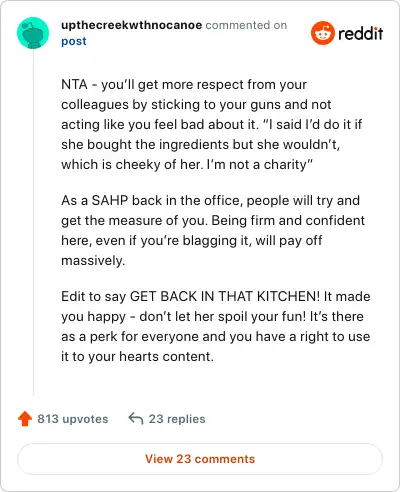This screenshot has width=400, height=492.
Task: Open the Reddit logo icon
Action: [x=323, y=33]
